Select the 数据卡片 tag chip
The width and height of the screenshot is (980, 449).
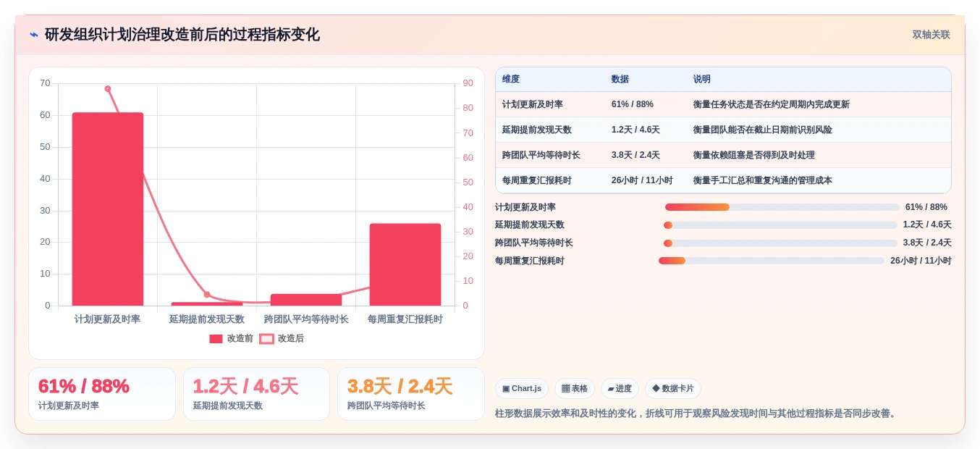(673, 389)
